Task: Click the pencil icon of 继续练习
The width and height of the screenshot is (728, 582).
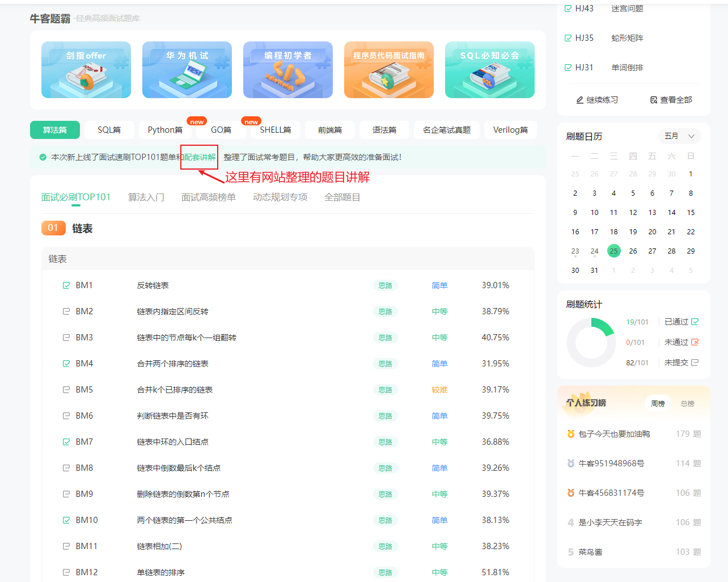Action: (580, 100)
